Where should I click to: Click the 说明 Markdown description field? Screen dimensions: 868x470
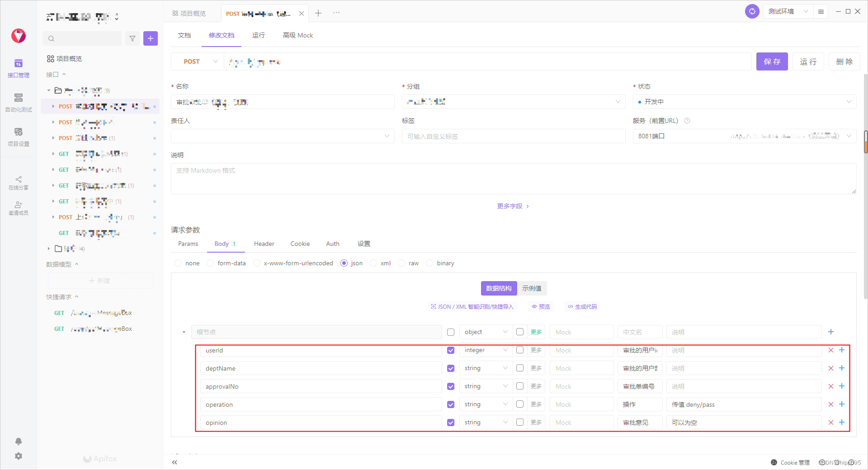[x=514, y=179]
